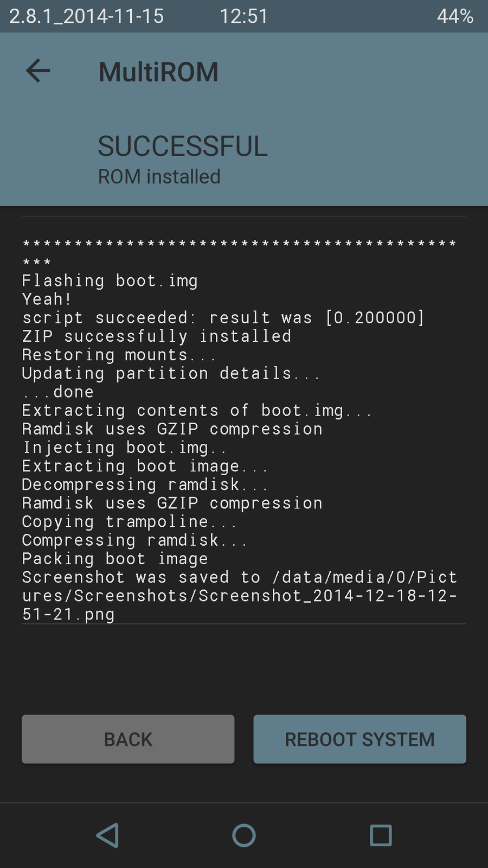Viewport: 488px width, 868px height.
Task: Tap the SUCCESSFUL status heading
Action: (x=183, y=146)
